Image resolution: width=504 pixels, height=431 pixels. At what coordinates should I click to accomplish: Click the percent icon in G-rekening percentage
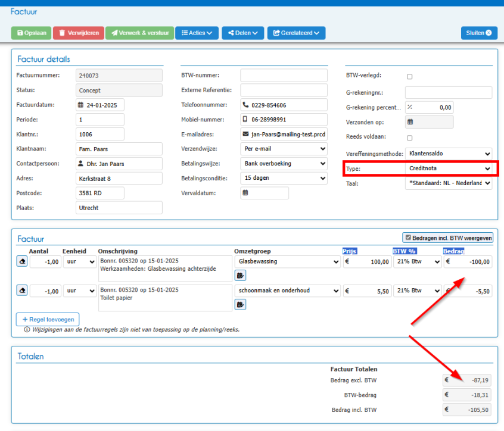[410, 107]
